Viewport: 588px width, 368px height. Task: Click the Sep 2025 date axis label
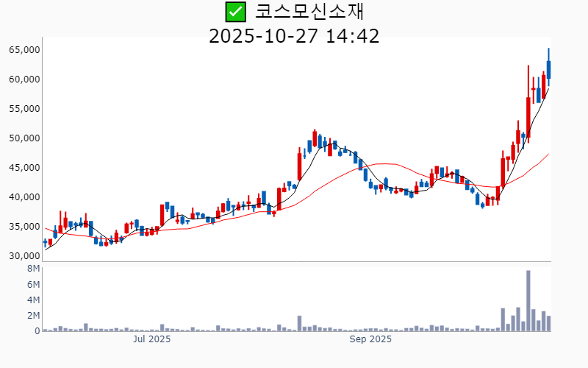370,339
